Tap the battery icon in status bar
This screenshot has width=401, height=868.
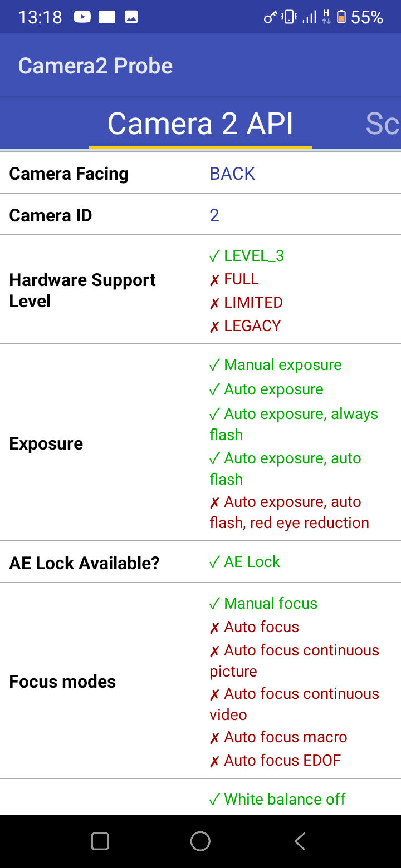pos(341,17)
